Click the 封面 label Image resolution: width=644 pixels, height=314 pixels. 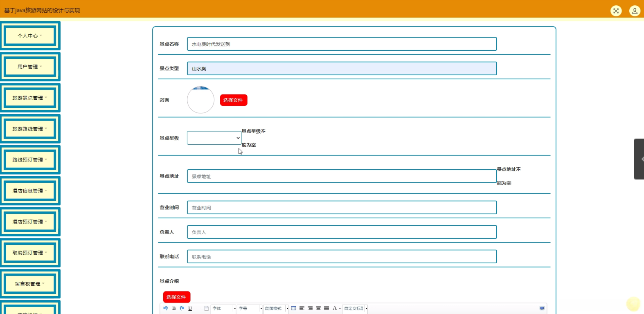pos(164,100)
